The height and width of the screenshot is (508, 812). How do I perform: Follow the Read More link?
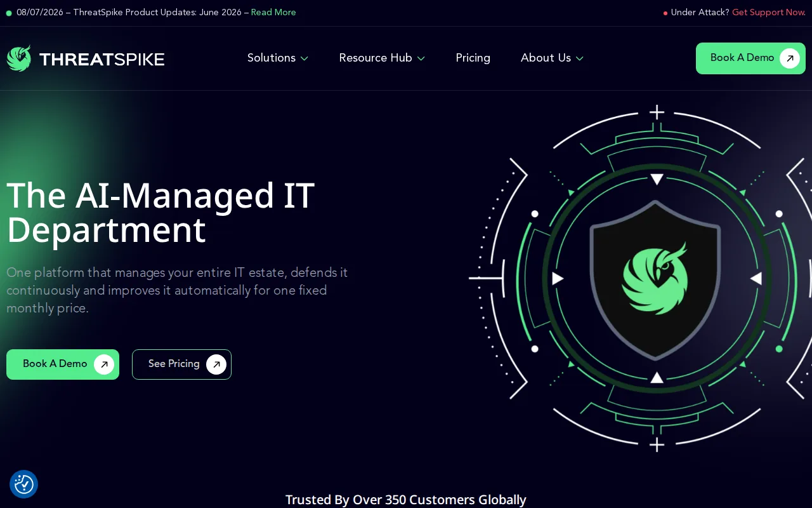pyautogui.click(x=273, y=13)
